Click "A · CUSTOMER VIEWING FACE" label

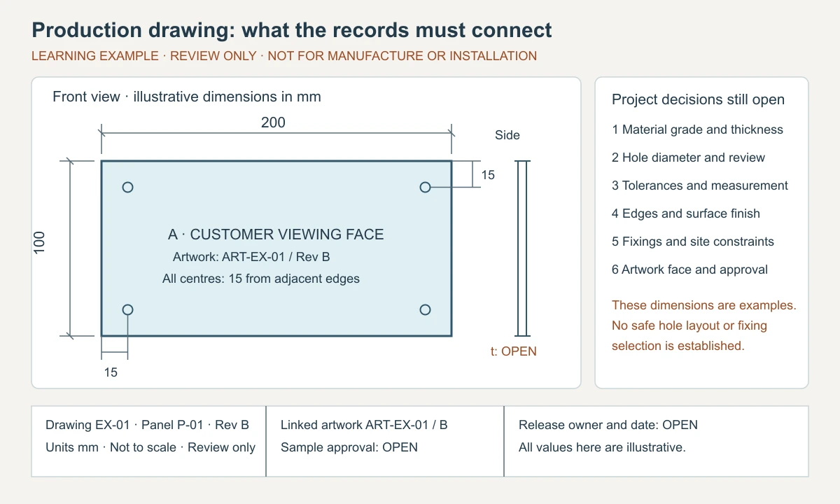tap(276, 234)
